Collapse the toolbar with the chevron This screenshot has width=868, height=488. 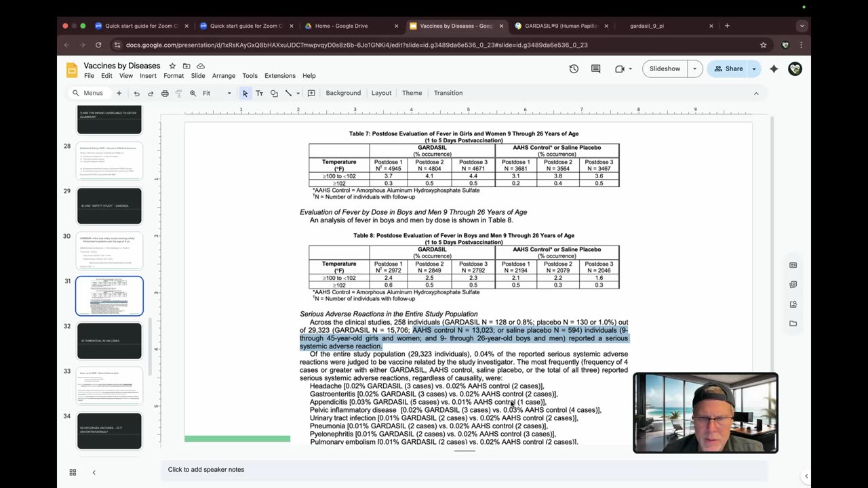pyautogui.click(x=756, y=93)
